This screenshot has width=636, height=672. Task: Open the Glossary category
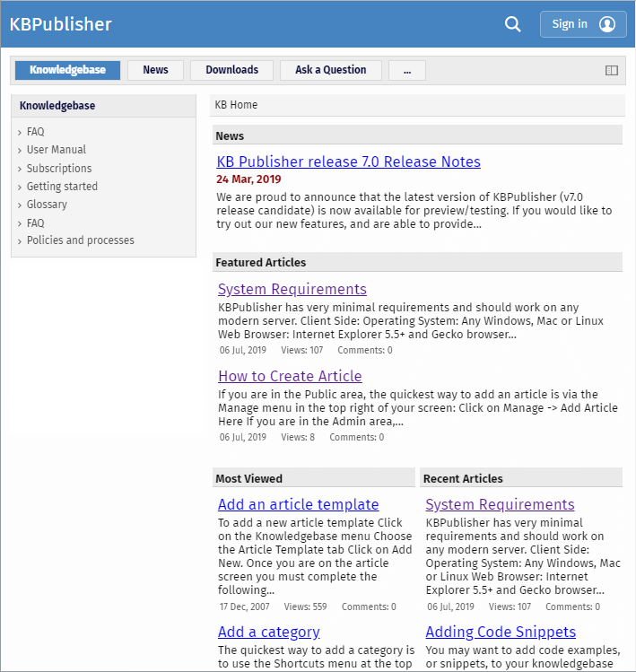pos(47,205)
